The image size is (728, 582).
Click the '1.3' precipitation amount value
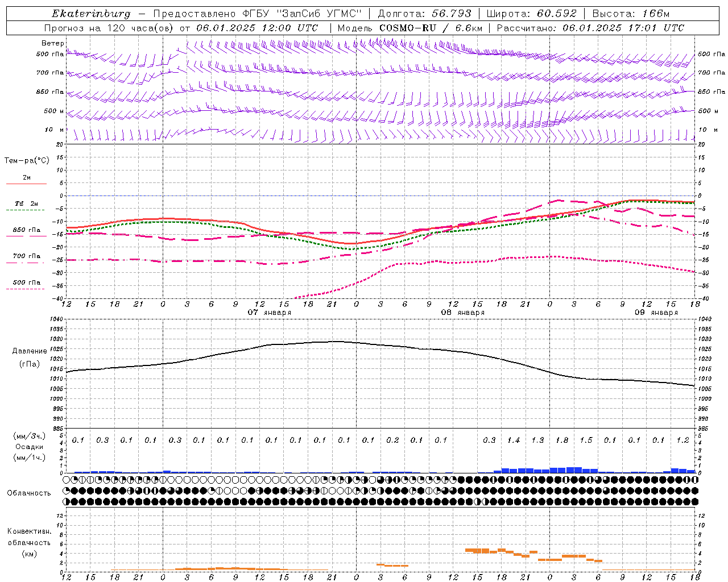click(x=537, y=440)
